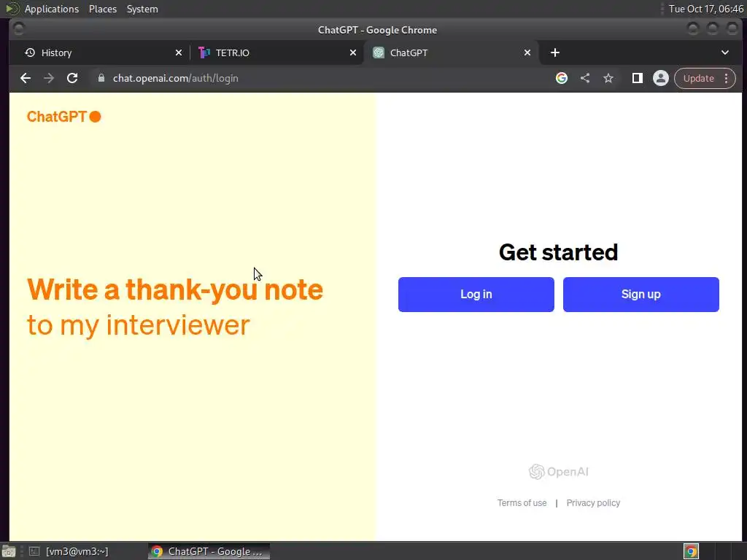Image resolution: width=747 pixels, height=560 pixels.
Task: Switch to the TETR.IO tab
Action: (x=276, y=52)
